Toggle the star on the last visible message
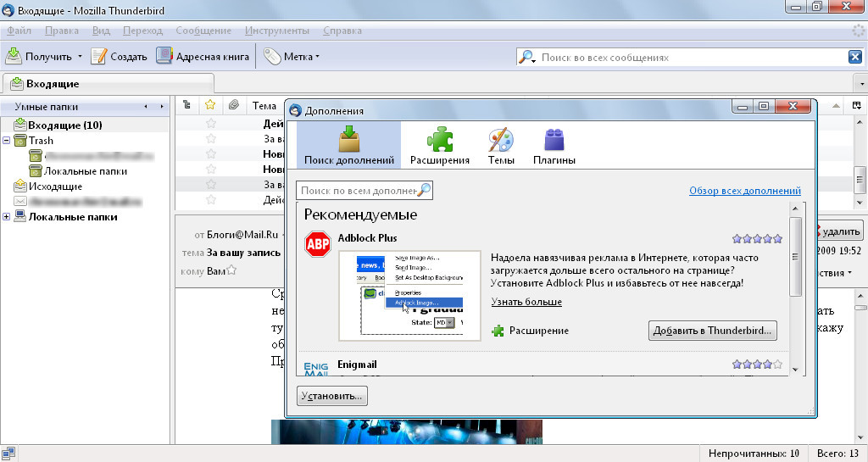 [x=211, y=200]
